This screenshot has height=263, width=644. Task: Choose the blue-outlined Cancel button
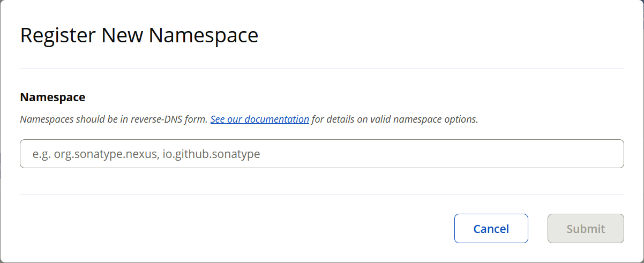point(491,229)
